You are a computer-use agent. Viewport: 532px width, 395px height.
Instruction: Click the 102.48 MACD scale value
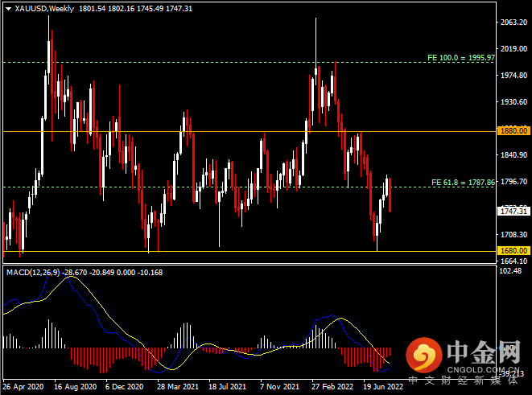point(510,271)
